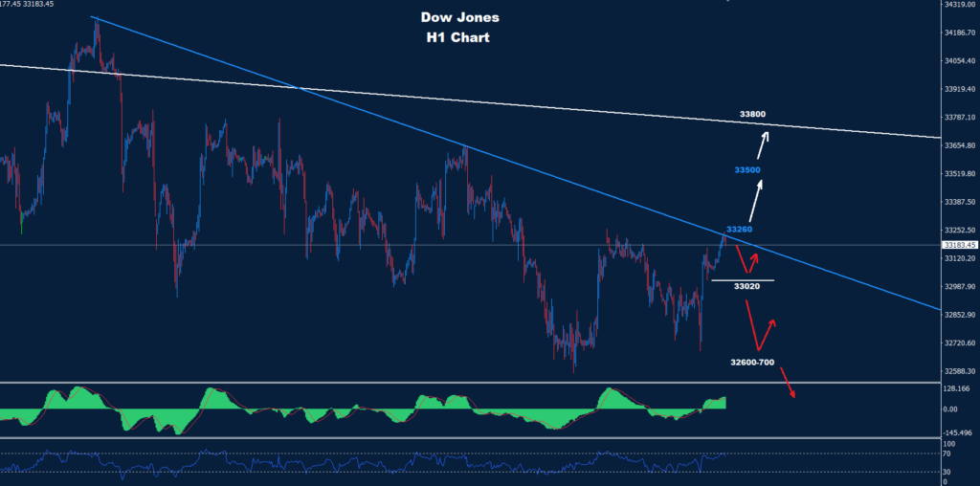Click the RSI 70 level label
Image resolution: width=980 pixels, height=486 pixels.
[948, 453]
